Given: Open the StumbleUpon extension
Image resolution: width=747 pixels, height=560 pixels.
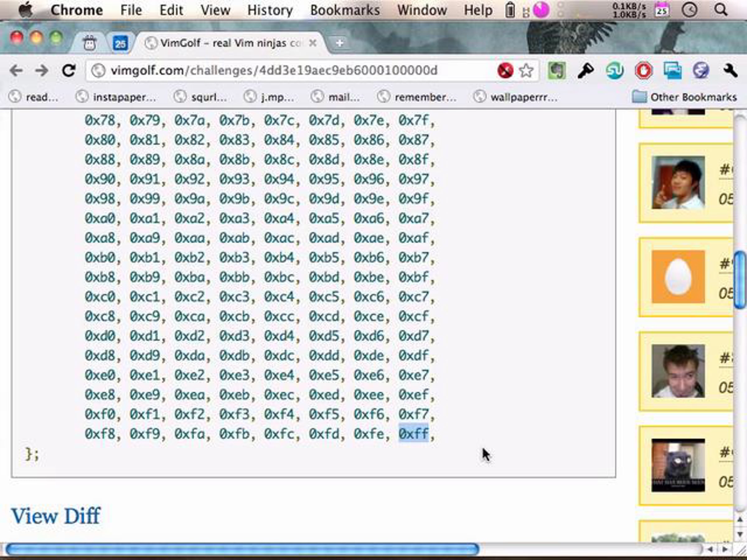Looking at the screenshot, I should tap(615, 71).
